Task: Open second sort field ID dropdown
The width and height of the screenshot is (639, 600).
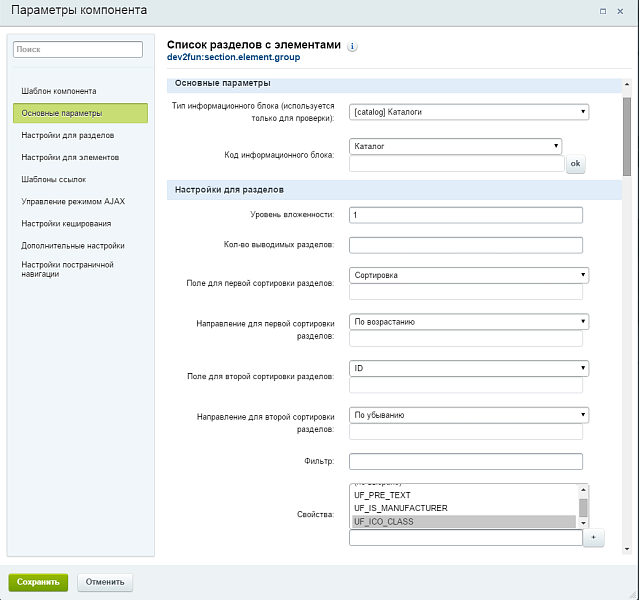Action: 468,369
